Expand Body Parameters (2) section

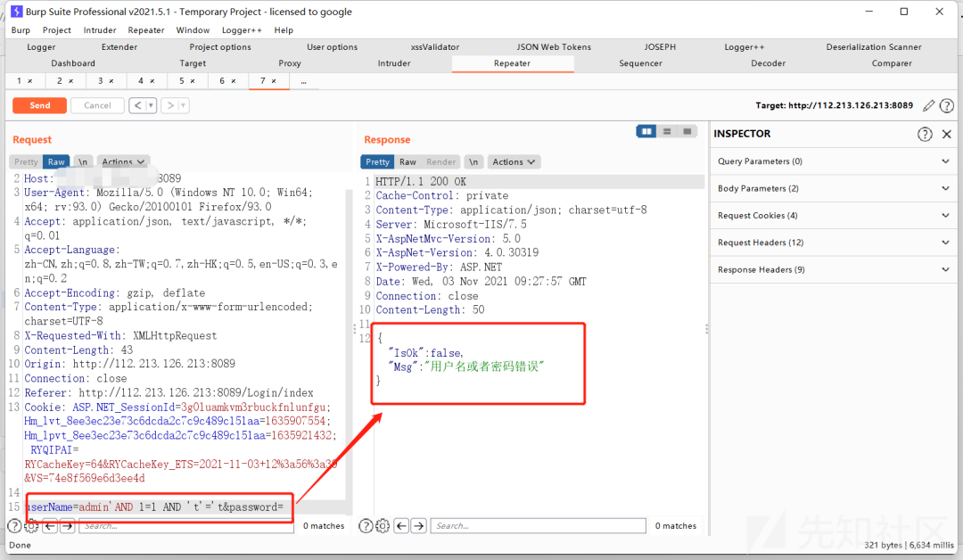coord(832,188)
